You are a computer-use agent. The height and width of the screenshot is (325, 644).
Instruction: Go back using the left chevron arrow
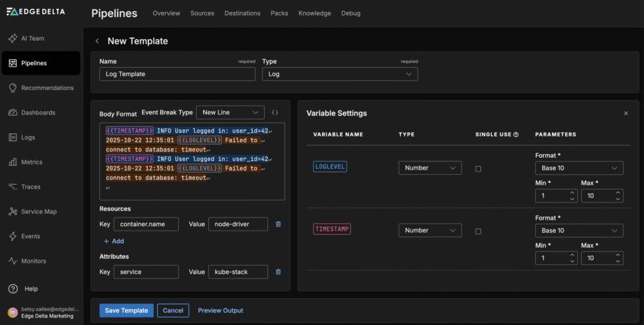pyautogui.click(x=97, y=41)
